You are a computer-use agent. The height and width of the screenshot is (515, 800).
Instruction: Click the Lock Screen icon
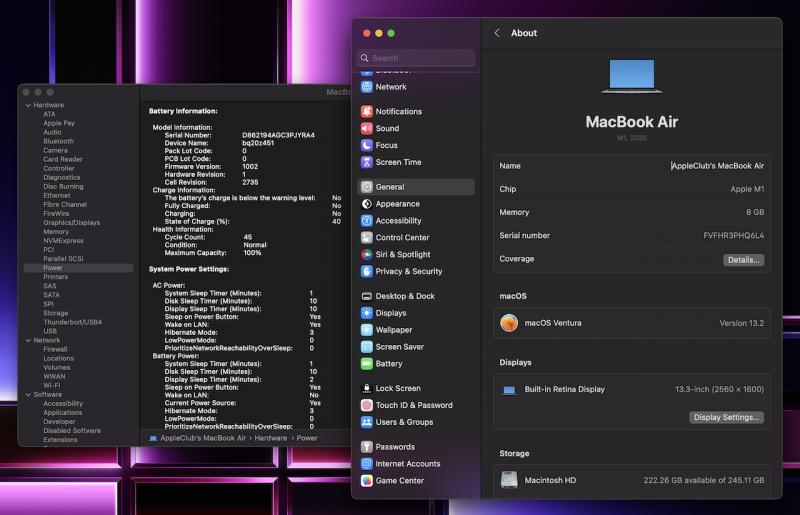[366, 388]
